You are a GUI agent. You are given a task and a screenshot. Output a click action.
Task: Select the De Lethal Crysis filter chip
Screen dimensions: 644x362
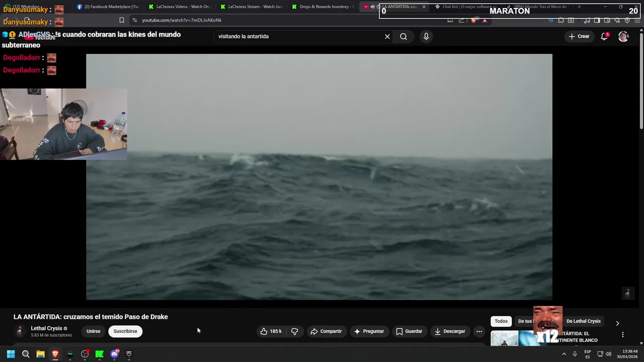click(584, 321)
